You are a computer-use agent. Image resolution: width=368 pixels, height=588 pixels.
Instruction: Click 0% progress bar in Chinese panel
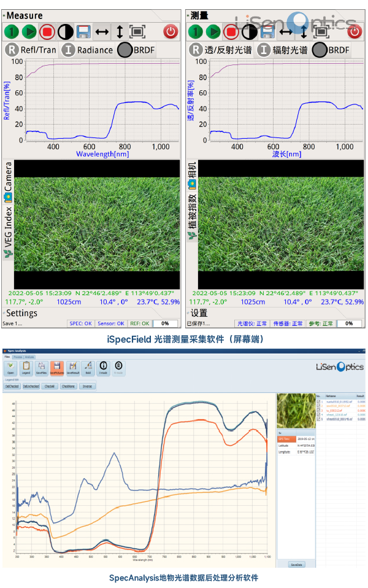[x=349, y=323]
